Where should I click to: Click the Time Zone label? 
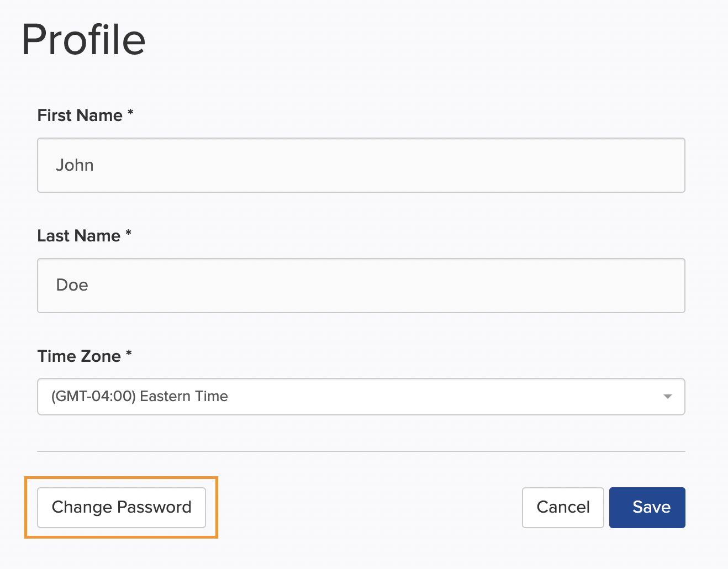(x=79, y=356)
